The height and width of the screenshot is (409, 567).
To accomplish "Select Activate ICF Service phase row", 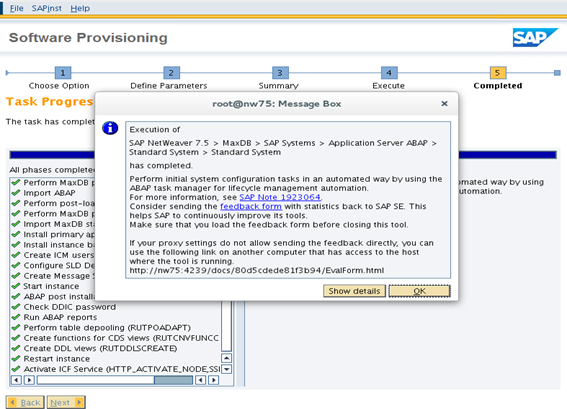I will 115,369.
